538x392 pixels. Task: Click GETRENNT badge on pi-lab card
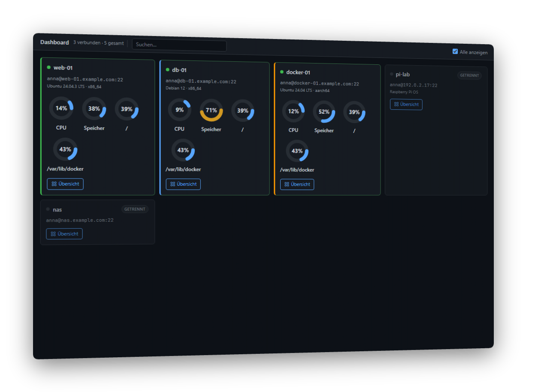pyautogui.click(x=469, y=75)
